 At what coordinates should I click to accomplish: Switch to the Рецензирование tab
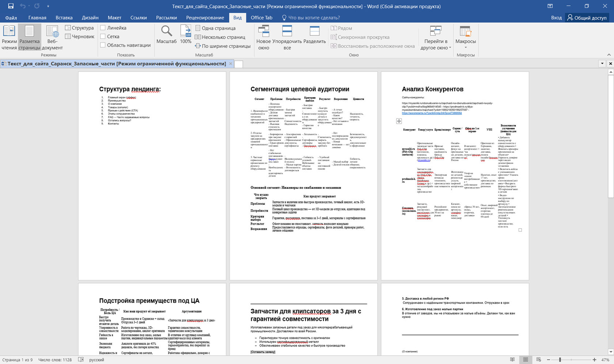(x=205, y=18)
